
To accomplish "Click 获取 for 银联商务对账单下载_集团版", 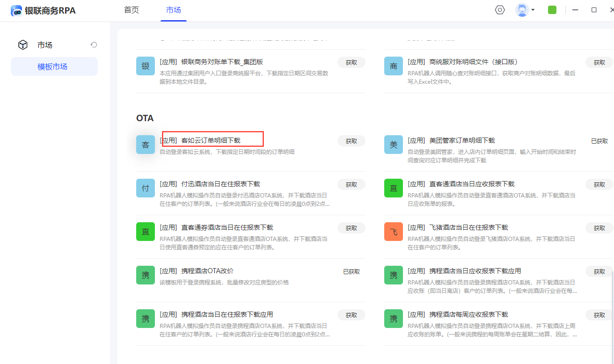I will coord(351,63).
